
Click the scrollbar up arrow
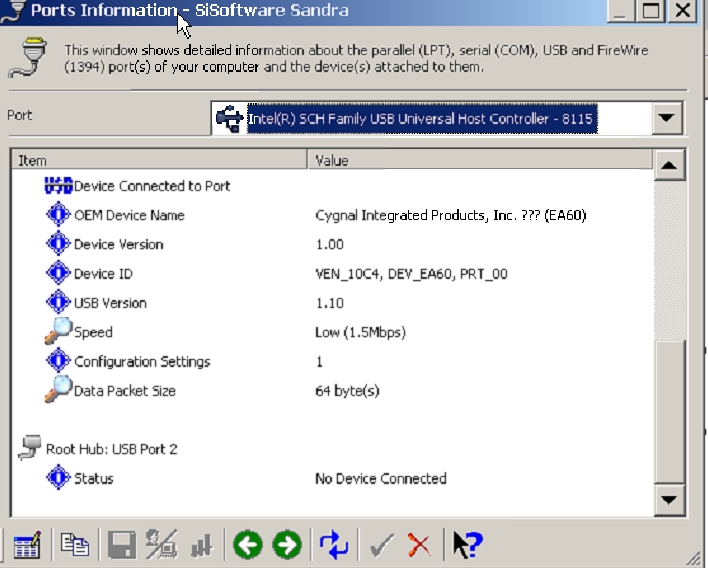[669, 165]
